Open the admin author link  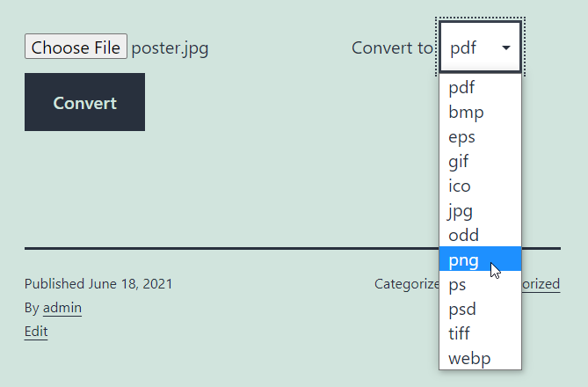[x=62, y=308]
